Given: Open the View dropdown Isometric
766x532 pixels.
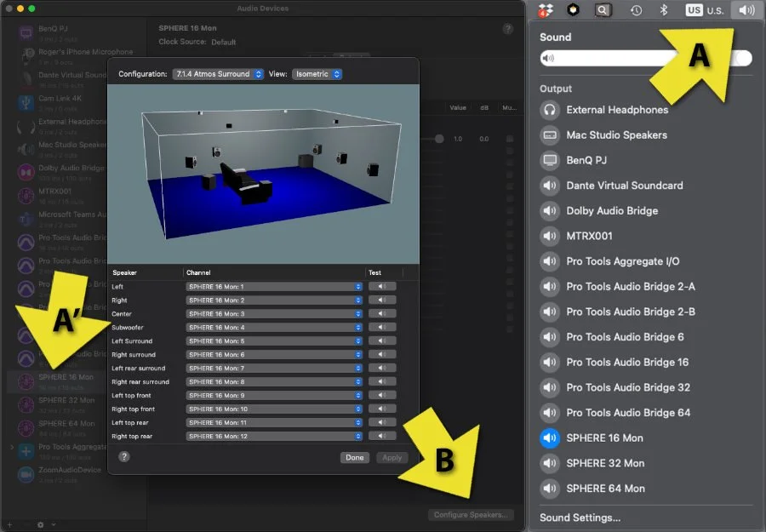Looking at the screenshot, I should [x=317, y=74].
